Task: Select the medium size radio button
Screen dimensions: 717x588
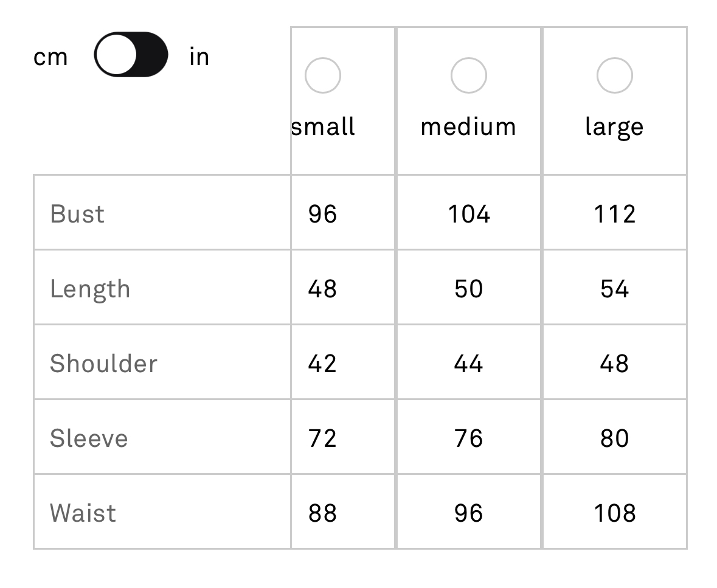Action: 469,75
